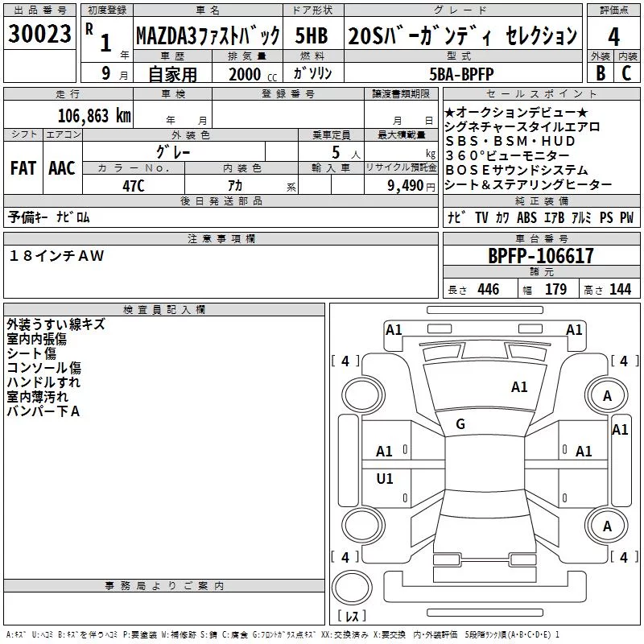
Task: Click the later-shipped parts 予備キー ナビロム
Action: click(x=48, y=217)
